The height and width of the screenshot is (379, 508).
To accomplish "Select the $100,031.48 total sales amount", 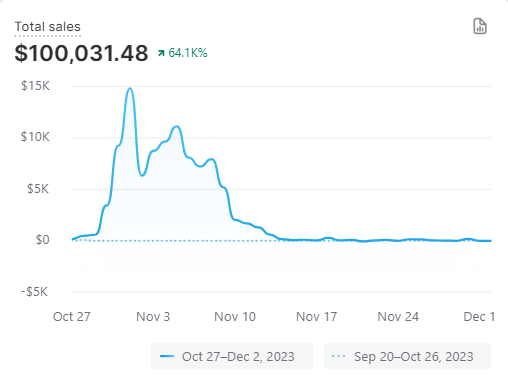I will coord(81,53).
